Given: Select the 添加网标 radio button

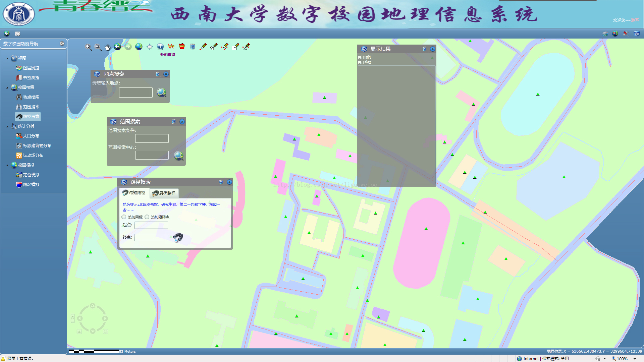Looking at the screenshot, I should click(x=124, y=217).
